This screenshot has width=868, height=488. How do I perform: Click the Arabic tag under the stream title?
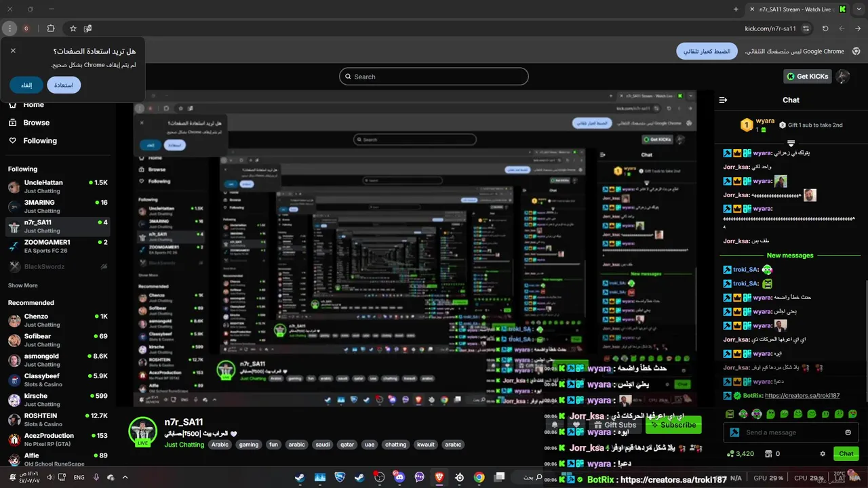[x=220, y=445]
